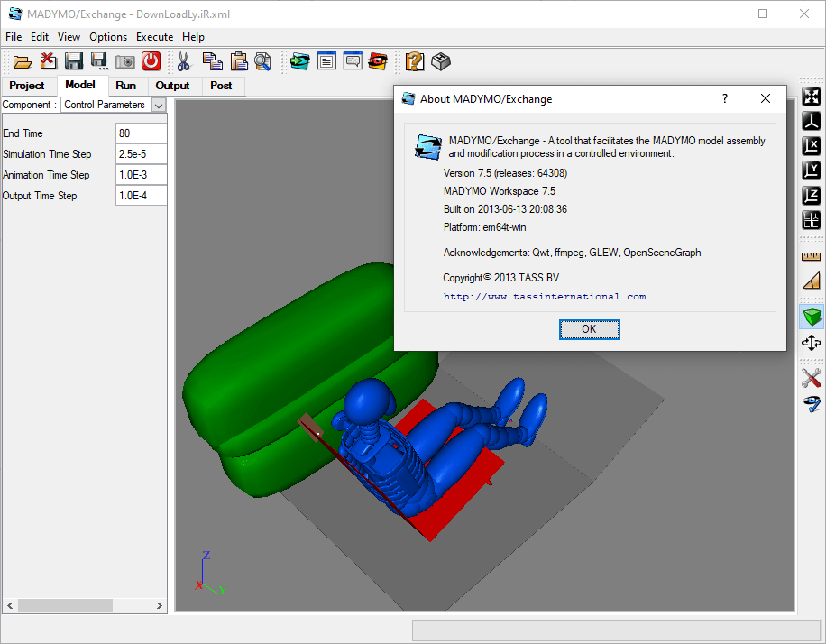826x644 pixels.
Task: Select the X-axis view icon
Action: (x=811, y=145)
